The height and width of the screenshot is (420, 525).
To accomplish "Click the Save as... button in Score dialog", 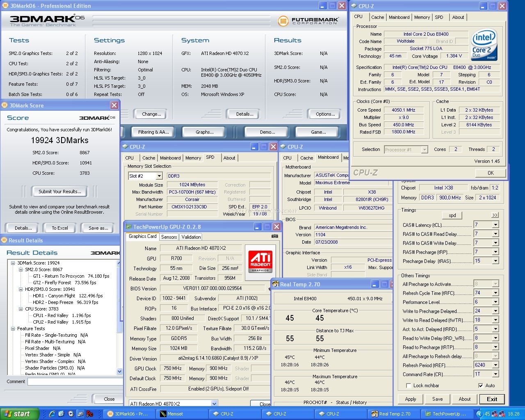I will [98, 228].
